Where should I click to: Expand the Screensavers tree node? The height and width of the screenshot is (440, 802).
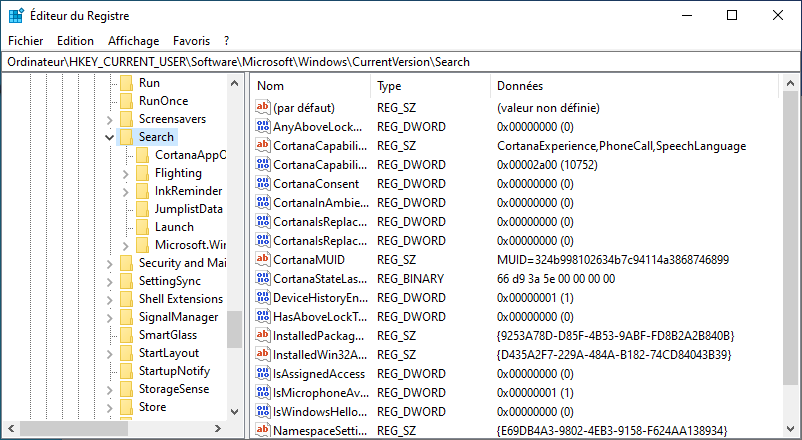click(109, 120)
